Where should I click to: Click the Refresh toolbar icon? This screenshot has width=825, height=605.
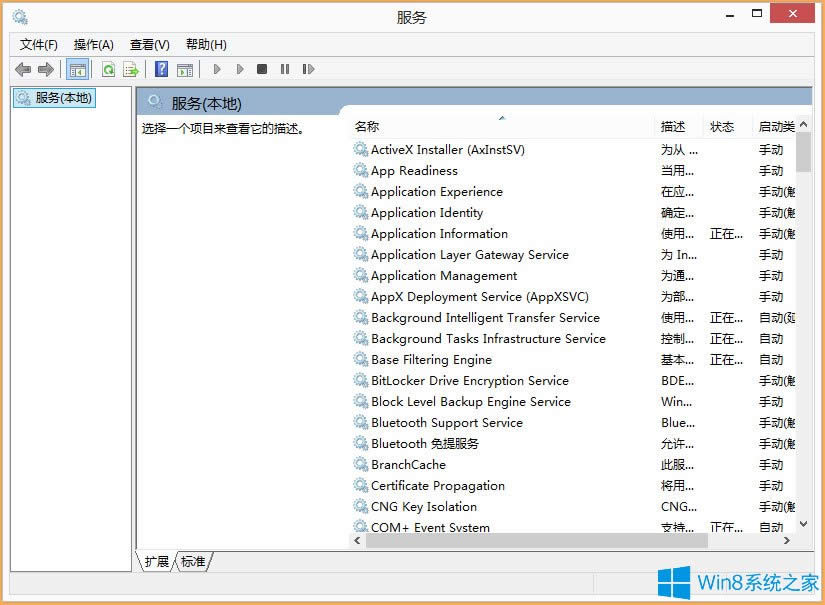(109, 69)
